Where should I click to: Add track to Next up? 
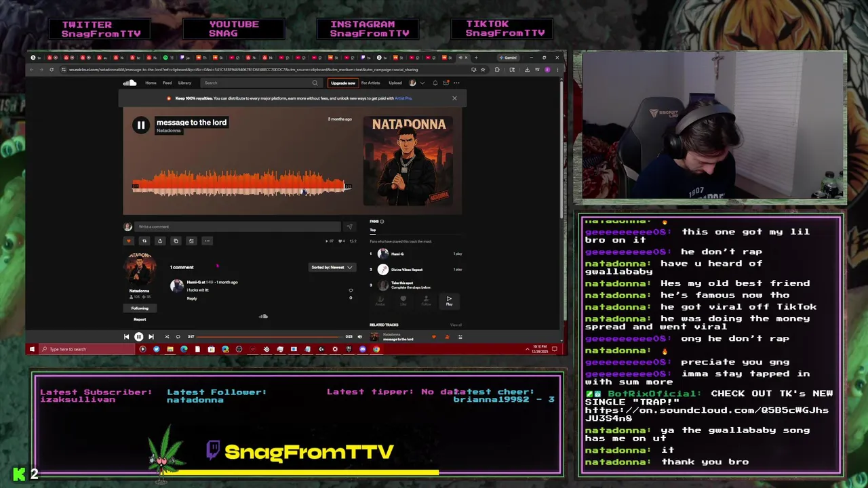tap(191, 241)
